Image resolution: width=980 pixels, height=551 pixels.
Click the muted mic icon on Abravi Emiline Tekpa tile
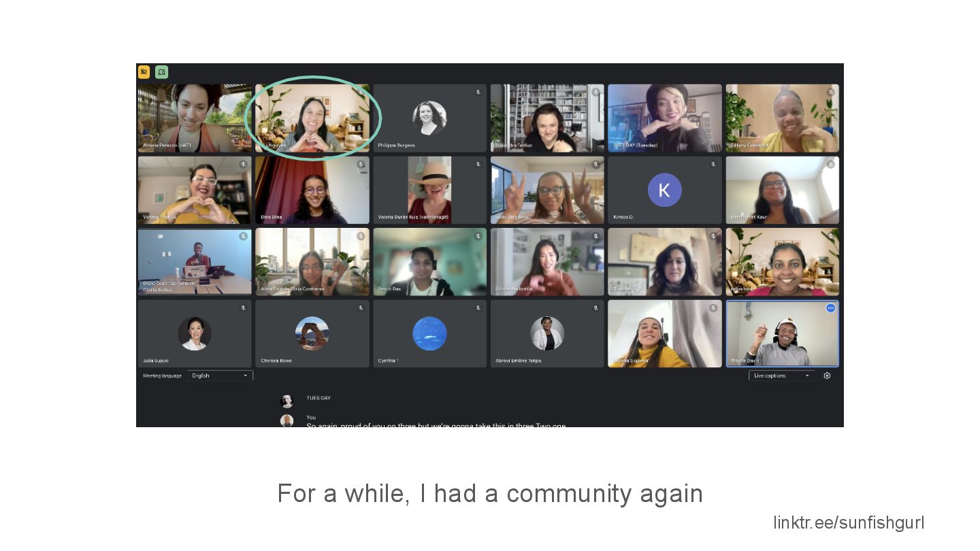coord(595,308)
